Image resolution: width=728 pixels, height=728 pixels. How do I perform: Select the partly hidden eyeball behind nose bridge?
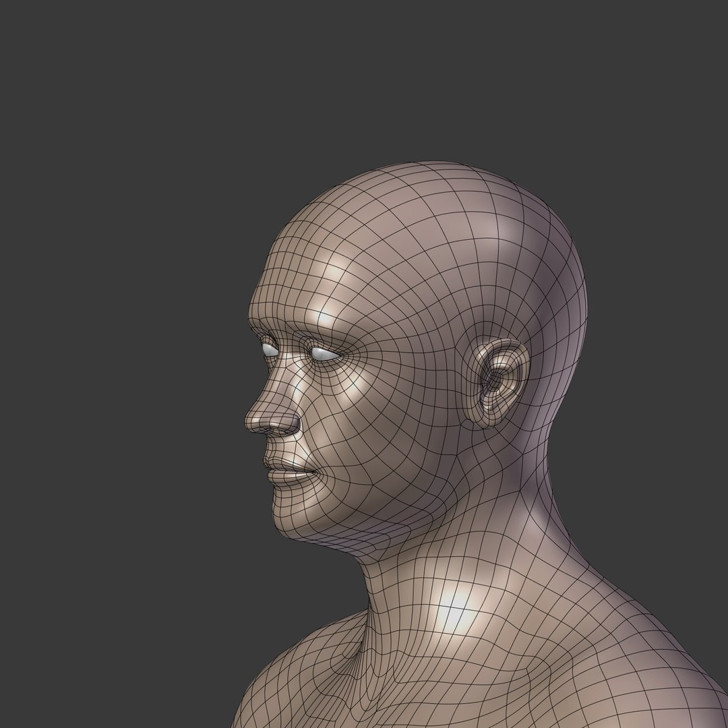pos(270,350)
